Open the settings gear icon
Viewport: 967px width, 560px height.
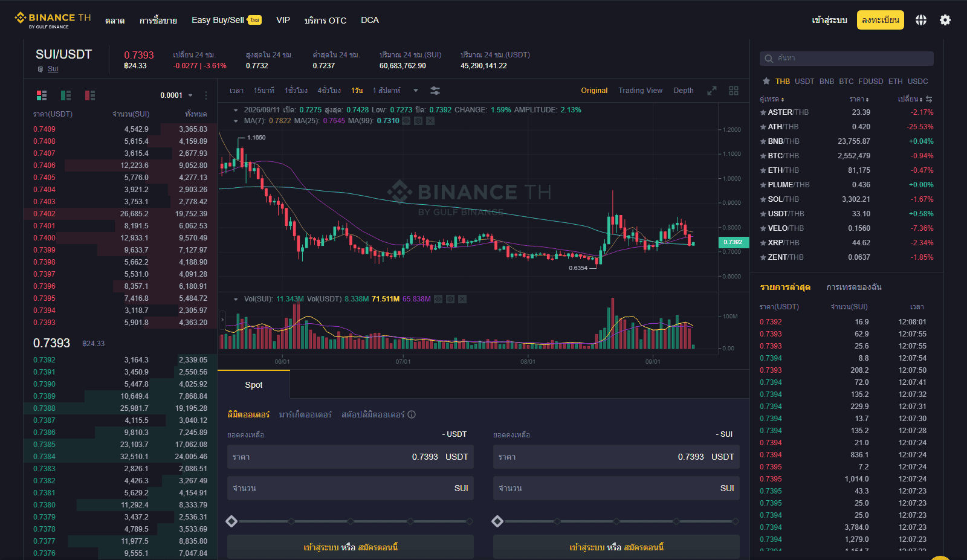[945, 20]
